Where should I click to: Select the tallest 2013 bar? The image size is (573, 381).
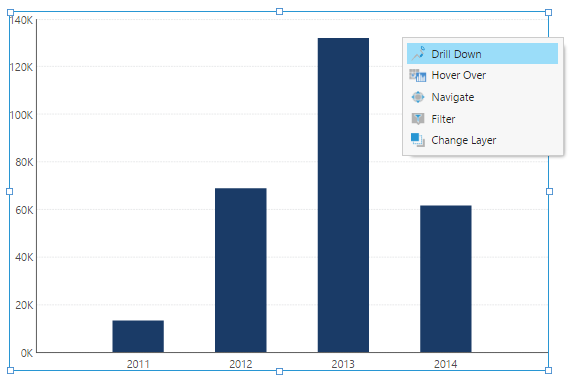(343, 195)
